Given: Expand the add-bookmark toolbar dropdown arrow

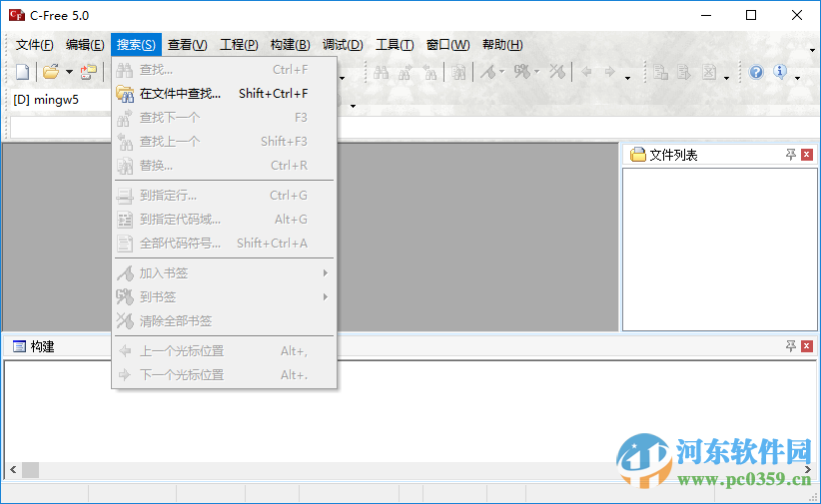Looking at the screenshot, I should pyautogui.click(x=502, y=72).
